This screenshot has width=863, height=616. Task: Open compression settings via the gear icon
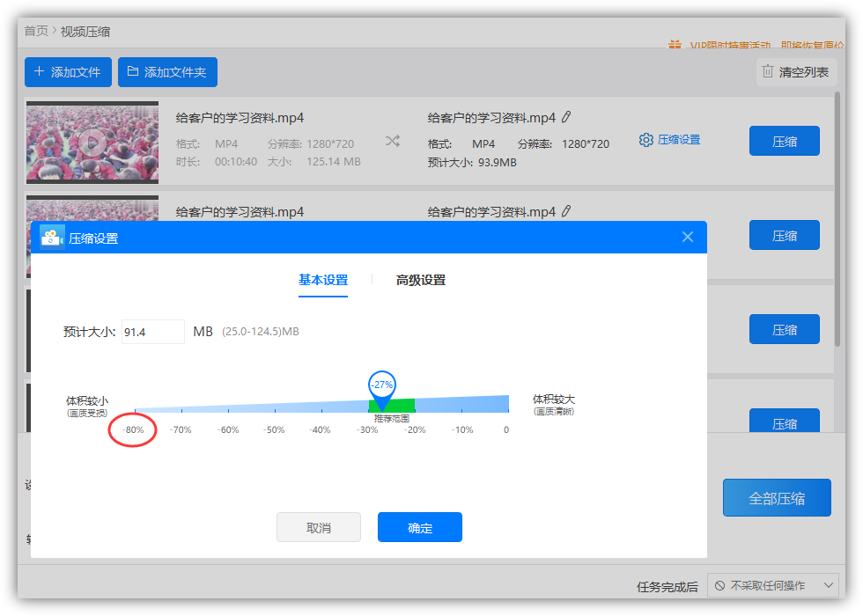[x=646, y=138]
